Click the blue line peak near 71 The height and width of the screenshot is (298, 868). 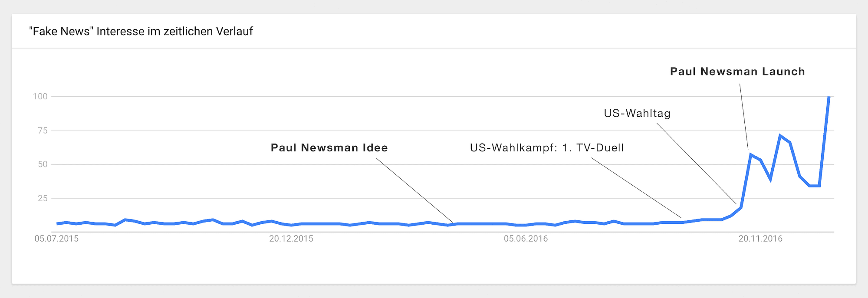(x=780, y=136)
